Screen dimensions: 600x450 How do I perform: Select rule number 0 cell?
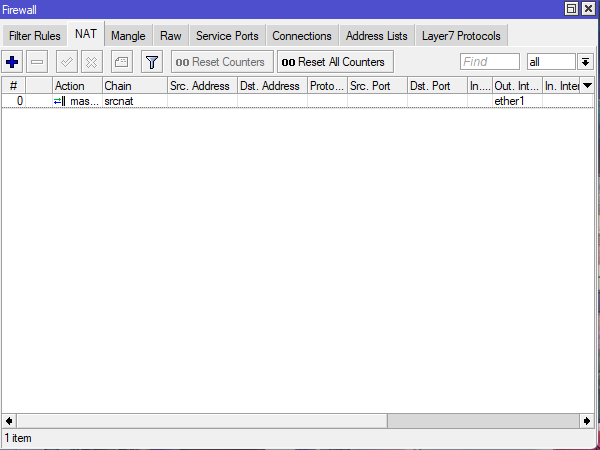(x=14, y=101)
